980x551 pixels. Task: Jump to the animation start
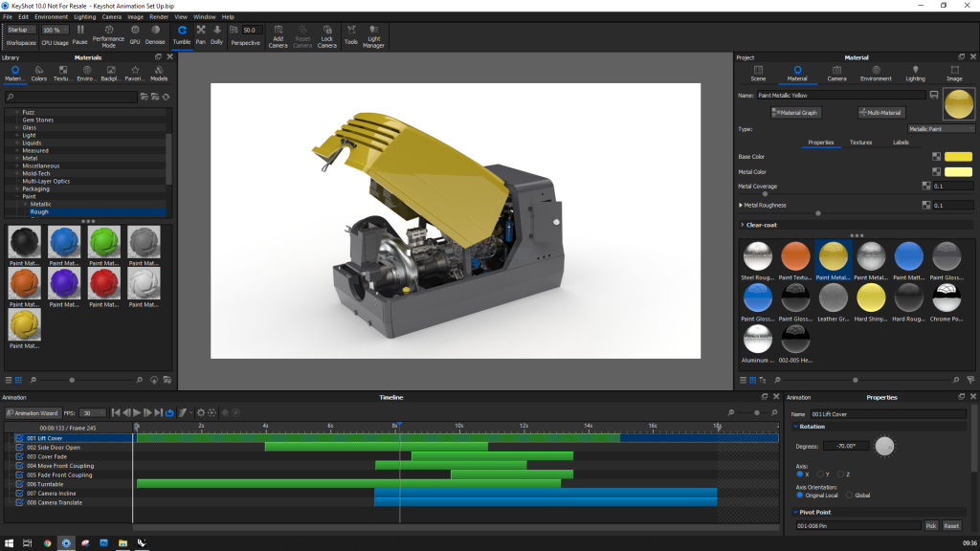[116, 412]
